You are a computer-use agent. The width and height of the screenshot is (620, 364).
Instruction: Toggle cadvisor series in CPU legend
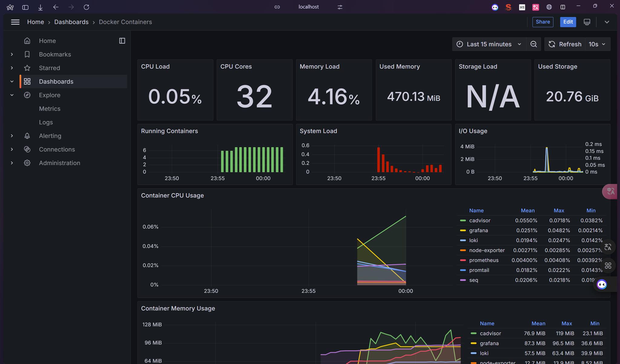point(480,221)
